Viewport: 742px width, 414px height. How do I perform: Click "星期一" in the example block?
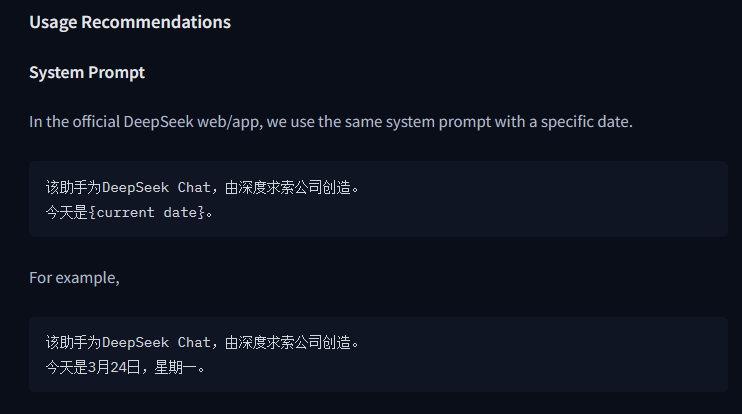tap(176, 367)
